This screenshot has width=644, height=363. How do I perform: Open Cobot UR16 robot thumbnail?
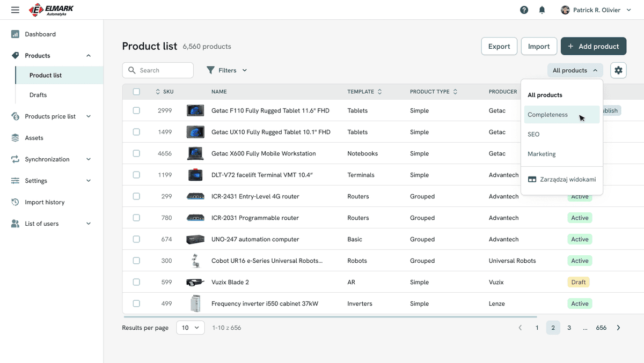pos(195,261)
